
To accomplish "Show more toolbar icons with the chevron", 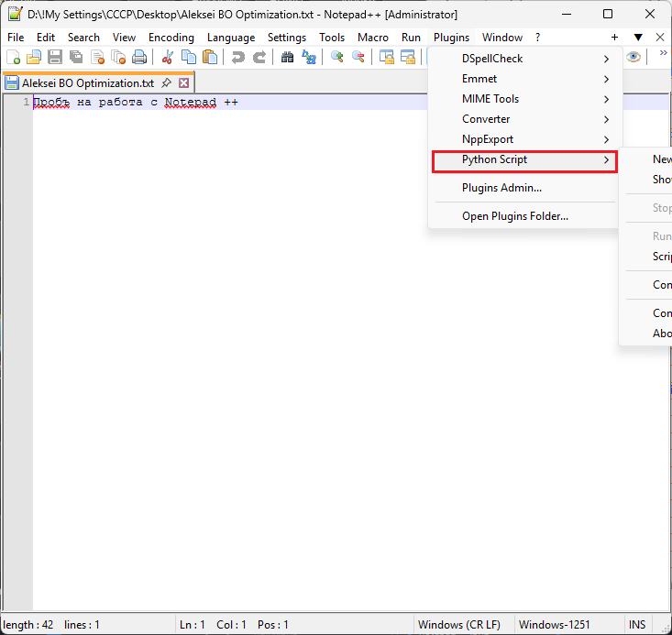I will click(664, 53).
